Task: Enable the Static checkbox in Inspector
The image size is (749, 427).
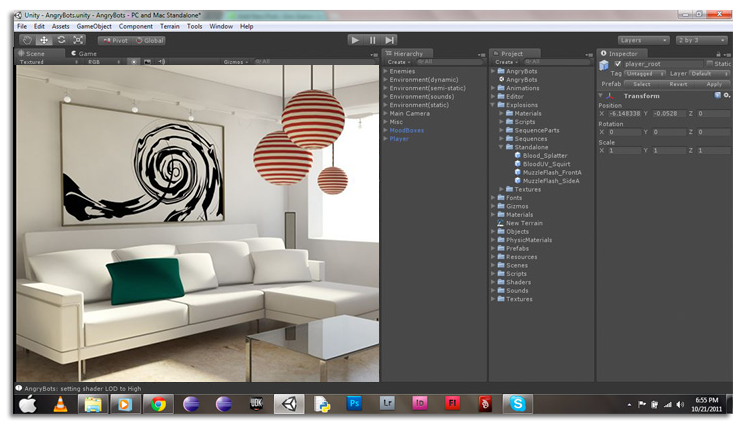Action: click(710, 64)
